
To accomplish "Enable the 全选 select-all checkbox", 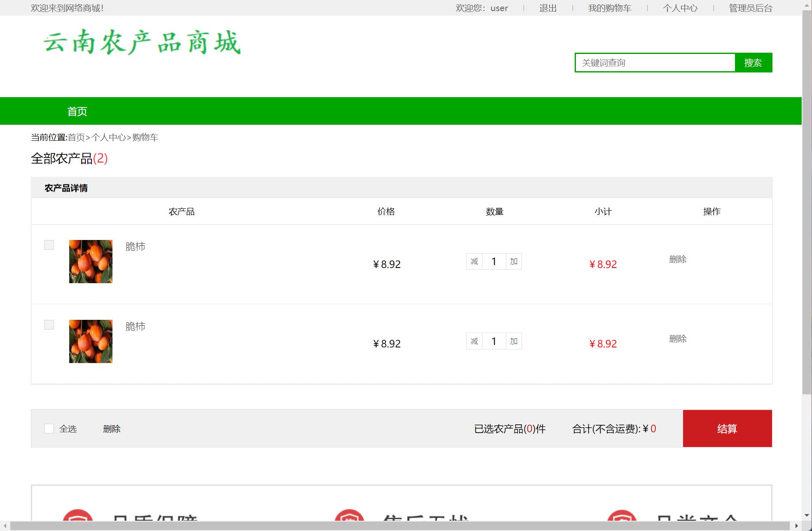I will pos(49,429).
